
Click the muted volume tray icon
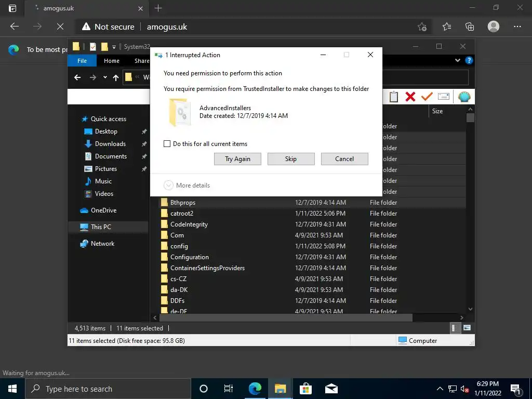[x=464, y=389]
